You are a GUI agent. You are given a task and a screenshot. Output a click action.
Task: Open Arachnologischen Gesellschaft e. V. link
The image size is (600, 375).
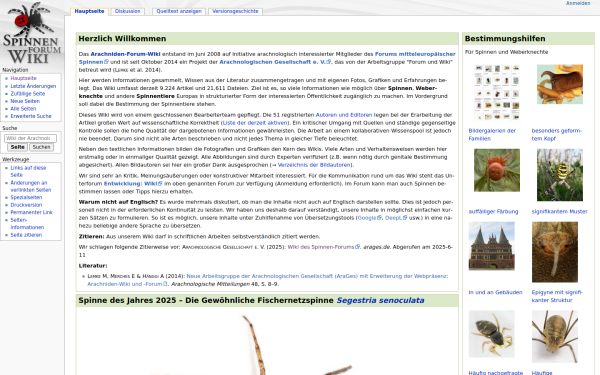tap(275, 62)
